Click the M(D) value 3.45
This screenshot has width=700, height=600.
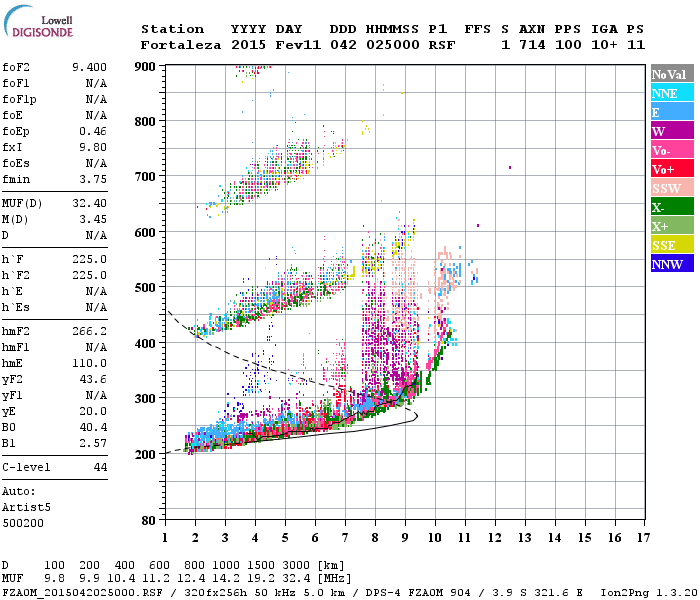click(x=93, y=219)
